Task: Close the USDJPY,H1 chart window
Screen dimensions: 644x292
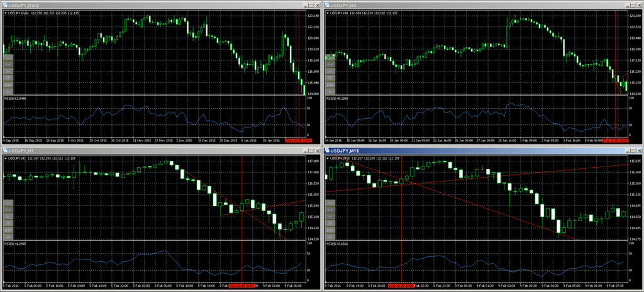Action: [318, 151]
